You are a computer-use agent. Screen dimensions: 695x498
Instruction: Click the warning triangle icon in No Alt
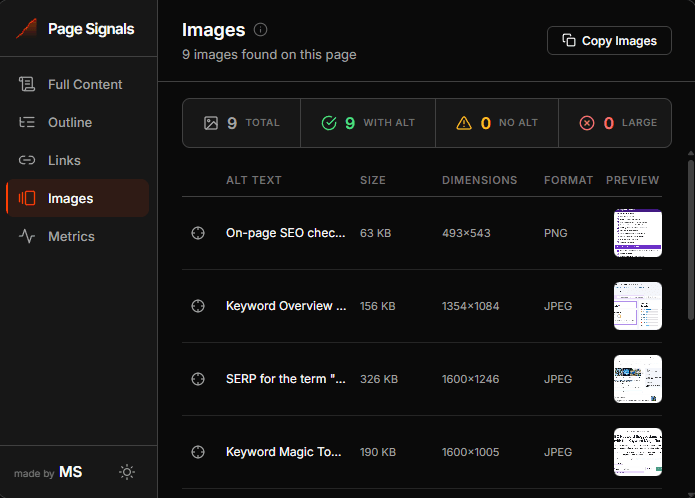(x=464, y=123)
